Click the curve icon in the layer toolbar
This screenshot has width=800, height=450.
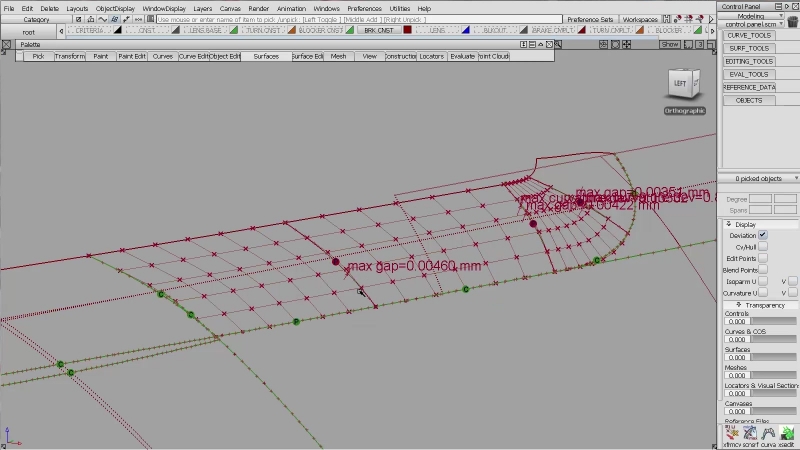(x=103, y=19)
